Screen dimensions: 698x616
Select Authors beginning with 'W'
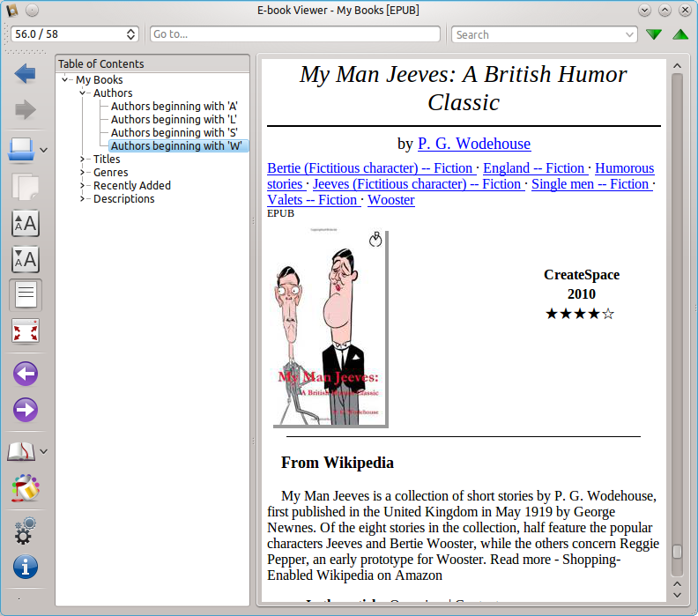(x=177, y=145)
